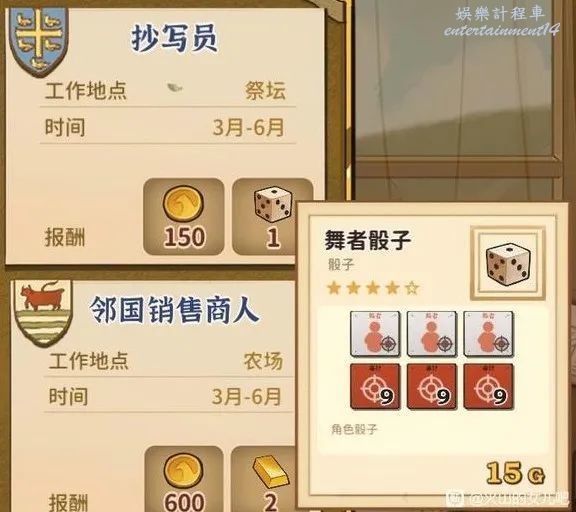Open the 抄写员 job card title
The image size is (576, 512).
[175, 39]
